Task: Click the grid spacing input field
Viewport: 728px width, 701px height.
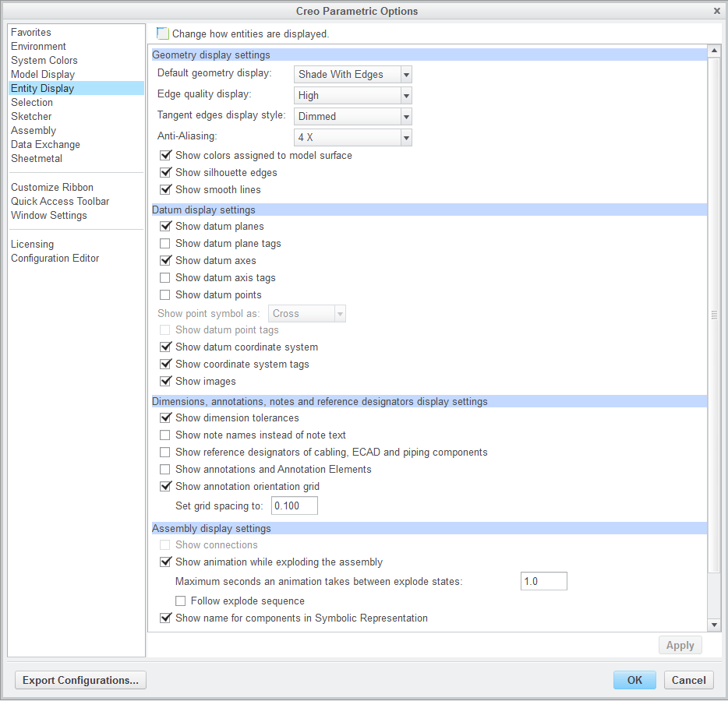Action: coord(295,505)
